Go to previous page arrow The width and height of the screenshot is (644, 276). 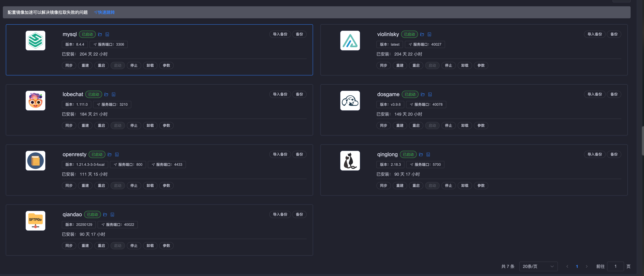pos(567,267)
